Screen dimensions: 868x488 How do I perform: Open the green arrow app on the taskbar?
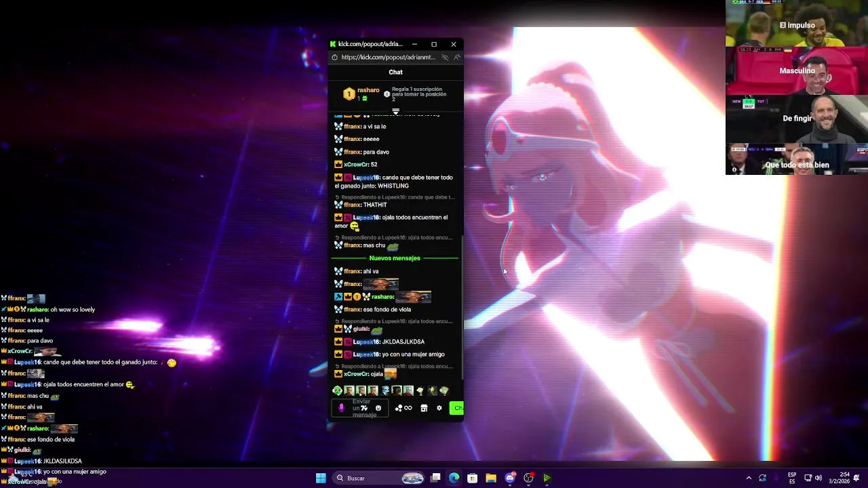(x=547, y=478)
